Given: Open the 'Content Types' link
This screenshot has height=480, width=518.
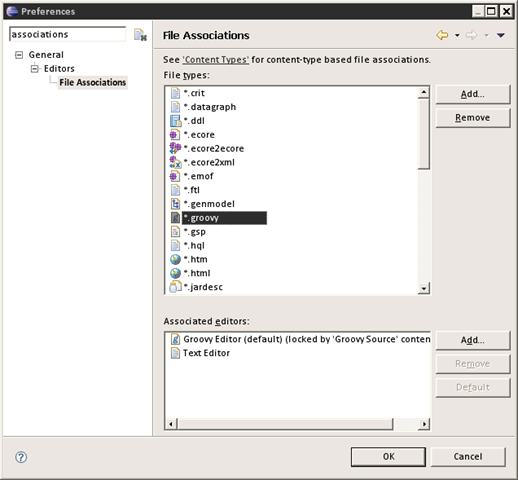Looking at the screenshot, I should [x=216, y=60].
